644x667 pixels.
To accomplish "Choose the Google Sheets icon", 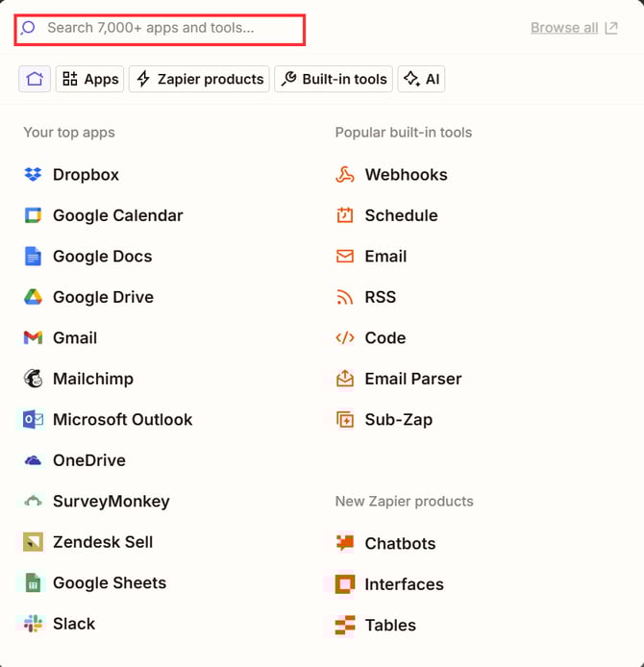I will tap(34, 583).
